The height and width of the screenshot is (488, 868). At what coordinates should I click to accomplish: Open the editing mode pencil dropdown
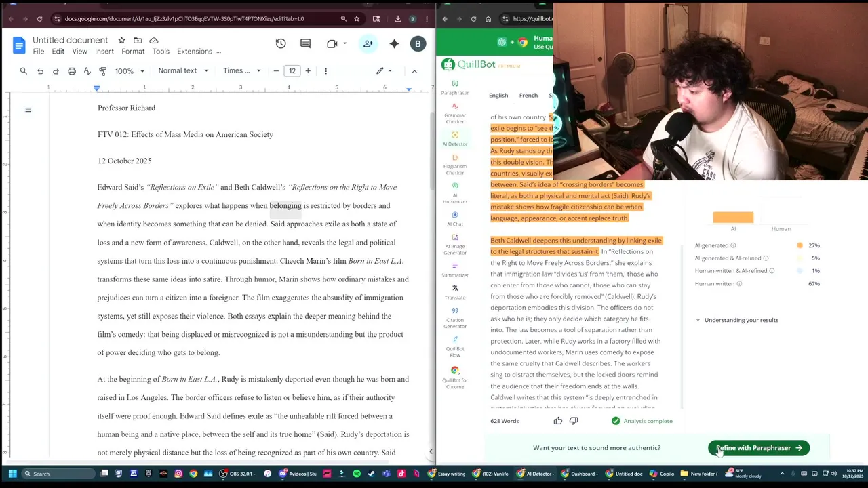coord(384,70)
